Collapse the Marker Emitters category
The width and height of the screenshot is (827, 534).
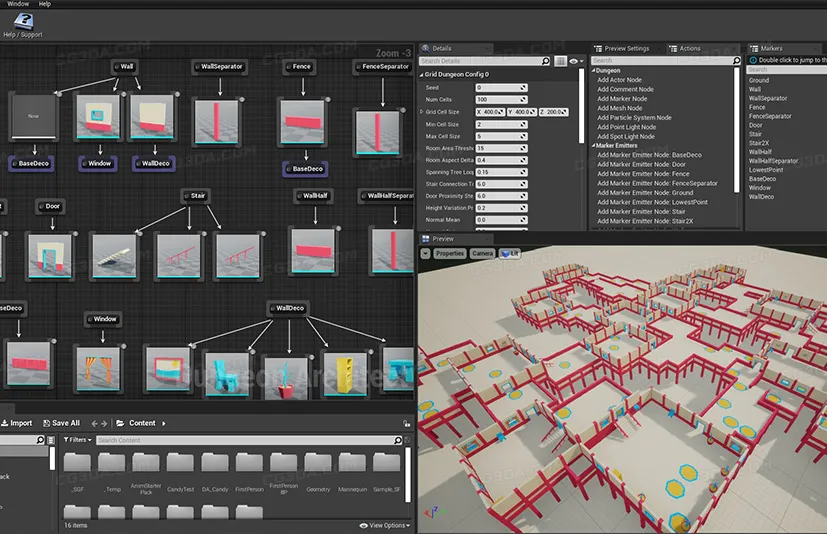click(593, 146)
